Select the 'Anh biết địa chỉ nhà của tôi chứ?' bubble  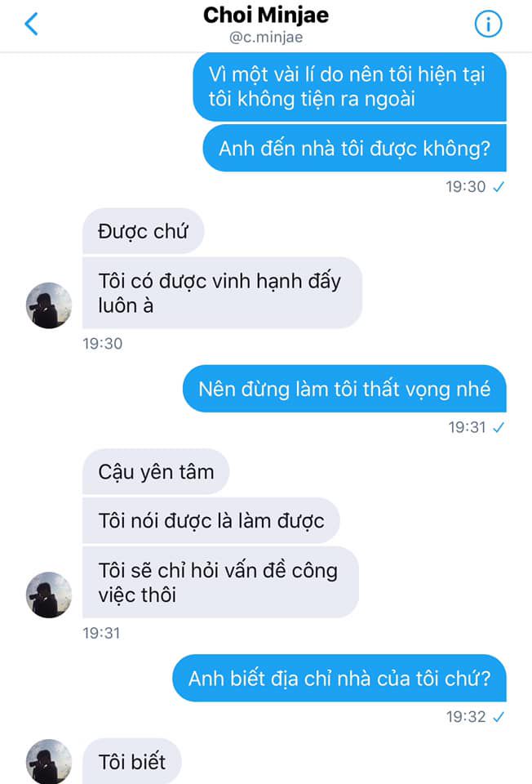click(339, 678)
